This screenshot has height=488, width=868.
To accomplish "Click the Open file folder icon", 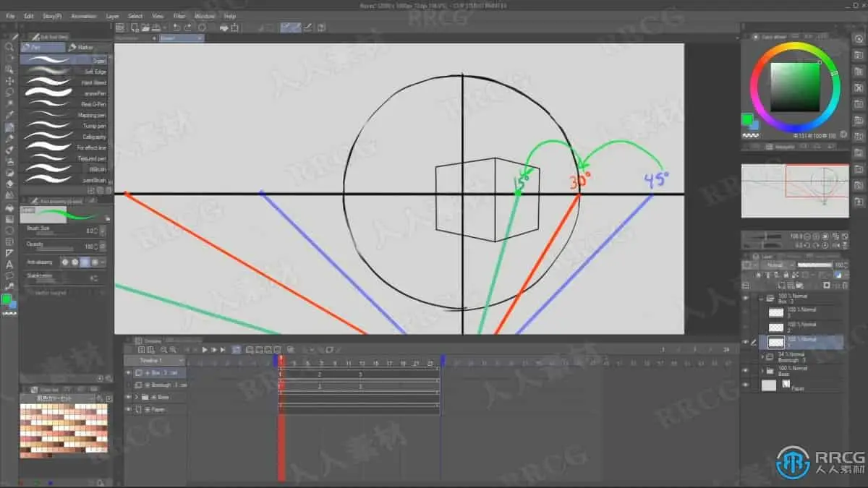I will click(147, 27).
